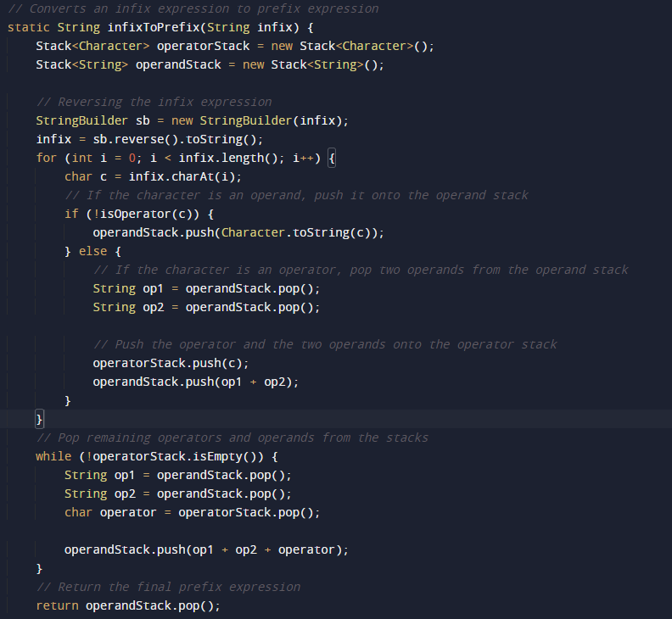The width and height of the screenshot is (672, 619).
Task: Click the highlighted opening brace of the for loop
Action: coord(332,158)
